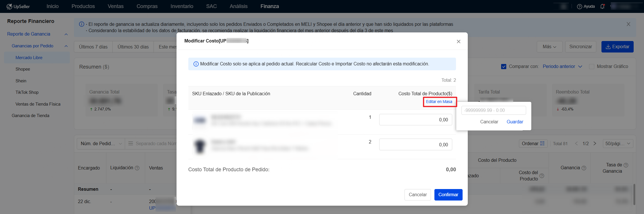
Task: Click the Costo del Producto help icon
Action: click(x=542, y=176)
